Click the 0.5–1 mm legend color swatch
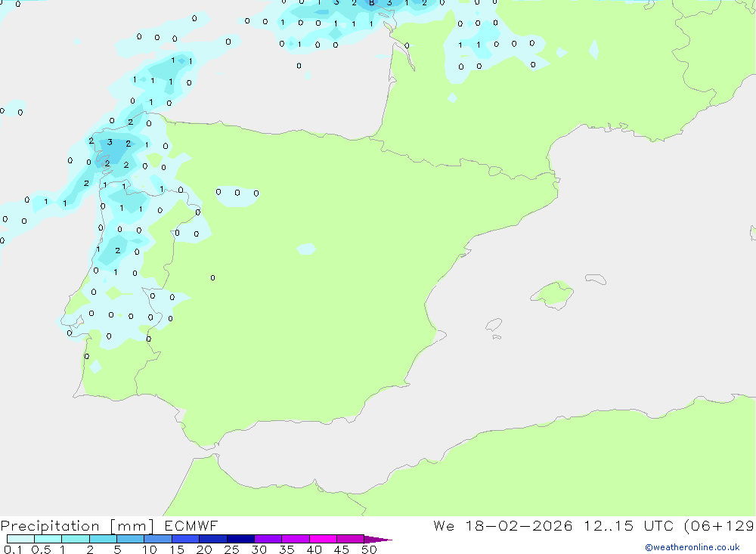This screenshot has height=554, width=756. 48,539
